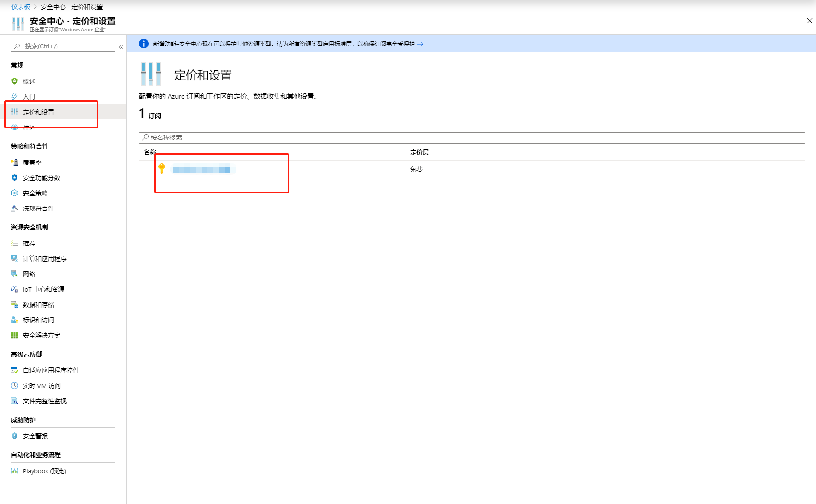Click the 安全策略 icon
The width and height of the screenshot is (816, 504).
14,193
